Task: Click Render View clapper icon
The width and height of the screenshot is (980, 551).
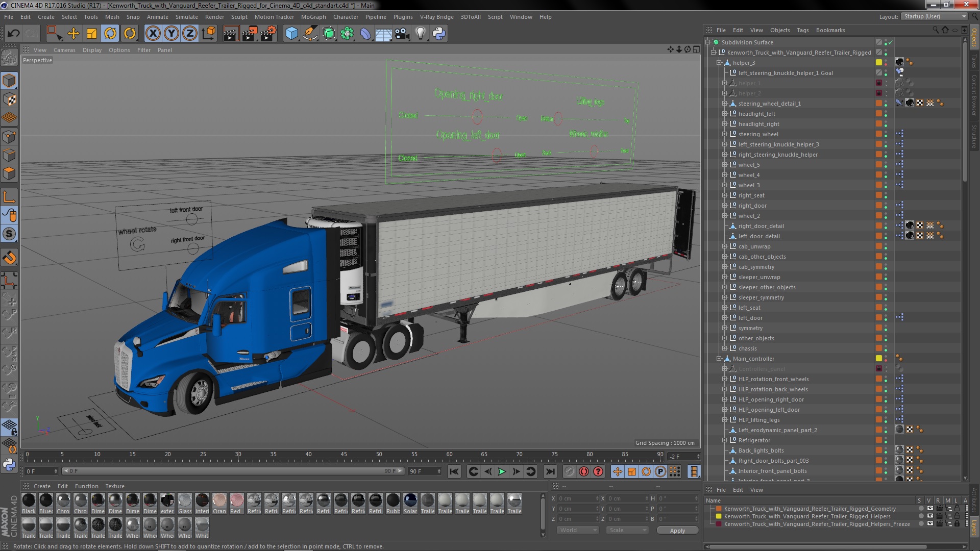Action: (x=231, y=34)
